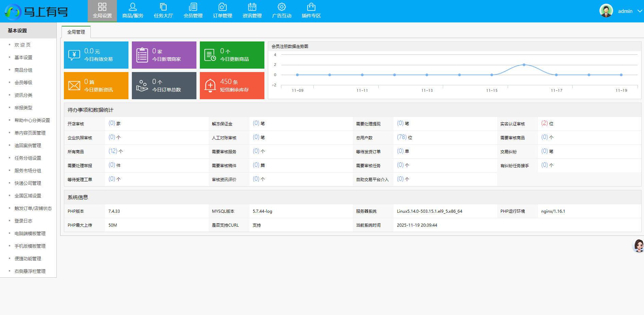The height and width of the screenshot is (315, 644).
Task: Select 登录日志 from the sidebar menu
Action: [x=23, y=221]
